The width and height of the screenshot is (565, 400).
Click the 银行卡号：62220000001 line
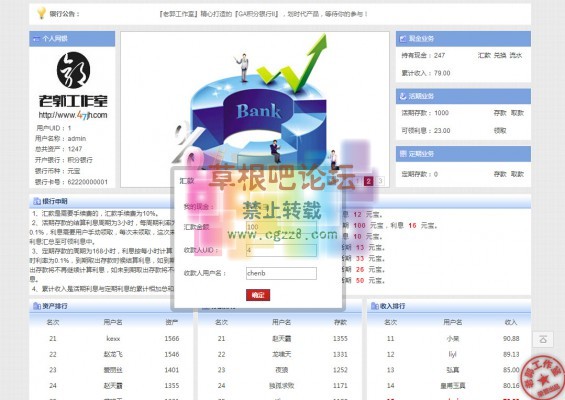coord(71,182)
